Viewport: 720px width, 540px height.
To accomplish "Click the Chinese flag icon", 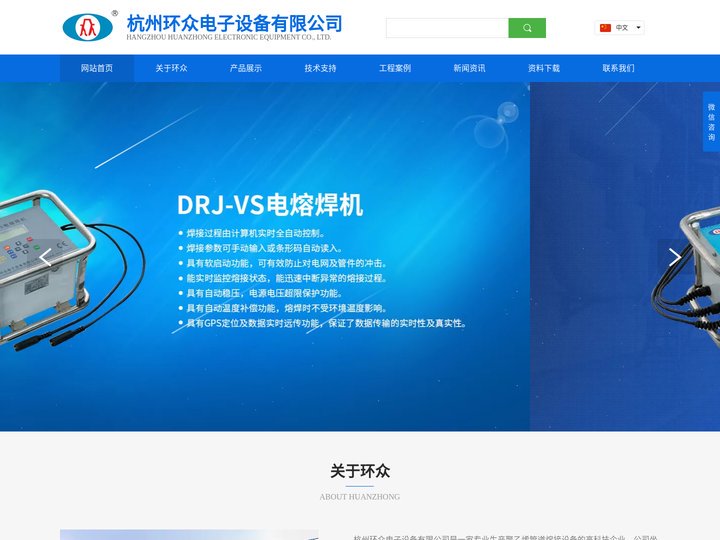I will (605, 28).
